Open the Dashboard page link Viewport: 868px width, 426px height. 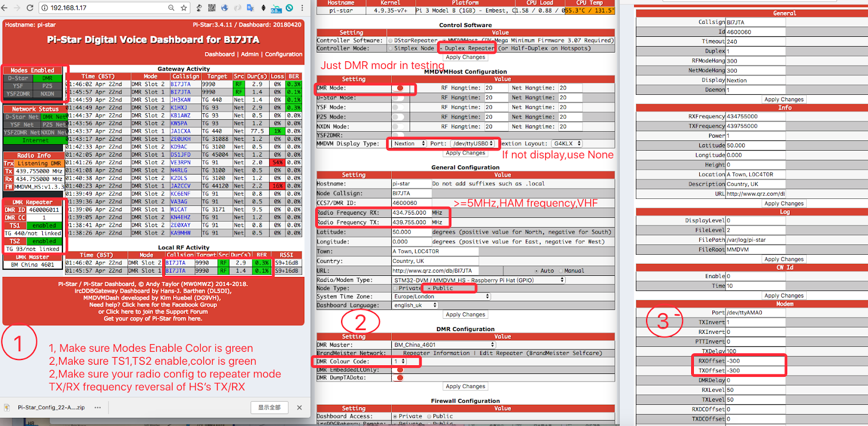pos(220,54)
